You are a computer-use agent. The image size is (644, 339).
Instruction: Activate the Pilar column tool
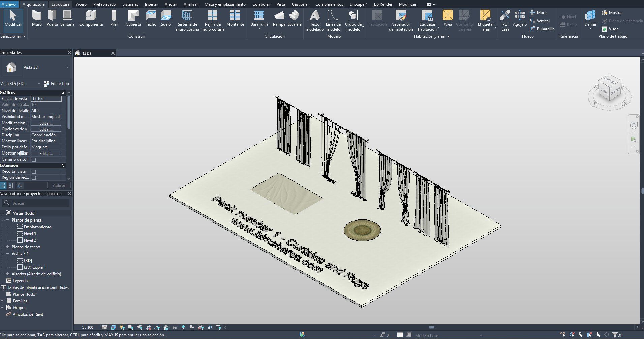coord(114,19)
